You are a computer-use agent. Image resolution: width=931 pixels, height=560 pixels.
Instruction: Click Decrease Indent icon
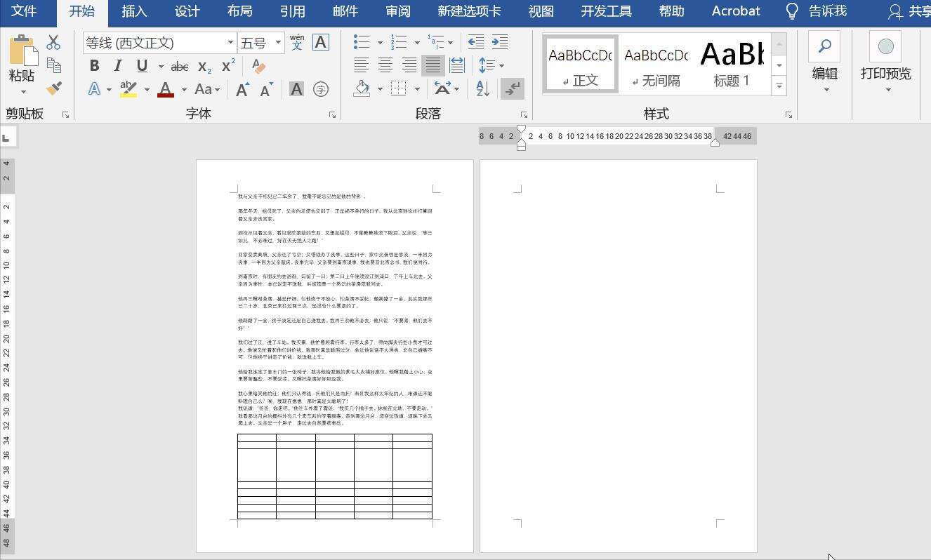point(475,42)
